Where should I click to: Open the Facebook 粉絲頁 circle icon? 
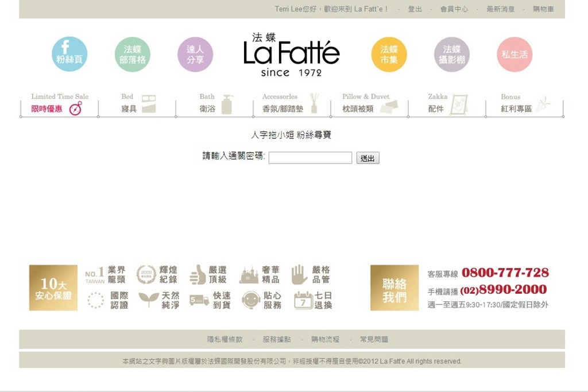tap(69, 55)
